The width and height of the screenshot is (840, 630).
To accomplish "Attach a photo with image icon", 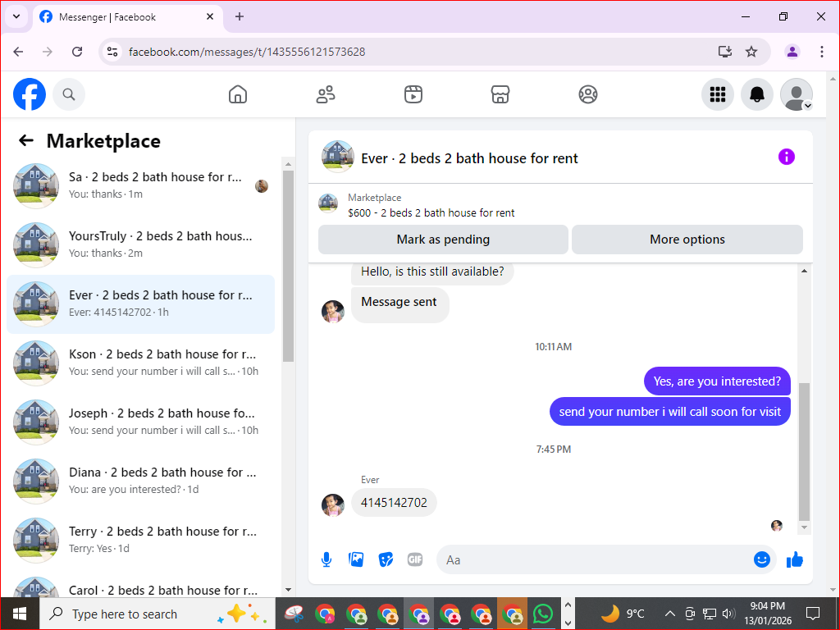I will coord(356,559).
